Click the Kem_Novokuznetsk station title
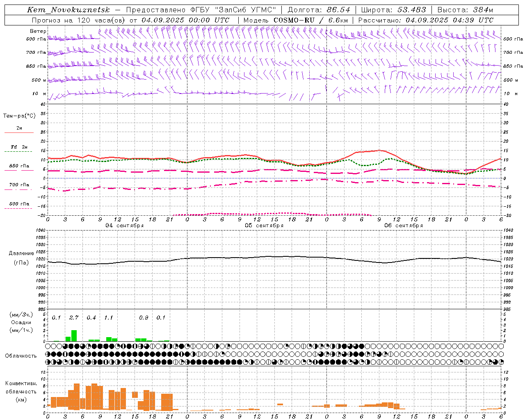Viewport: 525px width, 420px height. pos(68,10)
